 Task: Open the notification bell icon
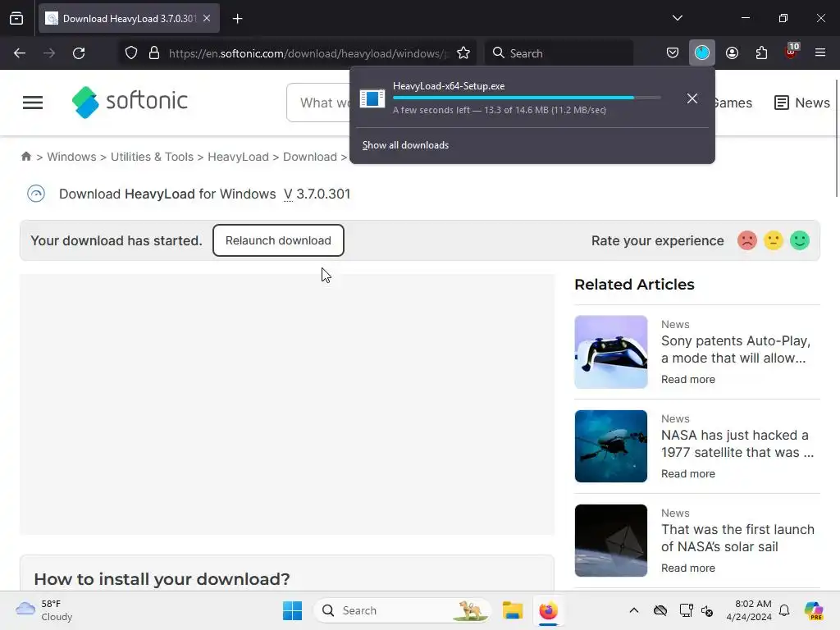(x=784, y=610)
